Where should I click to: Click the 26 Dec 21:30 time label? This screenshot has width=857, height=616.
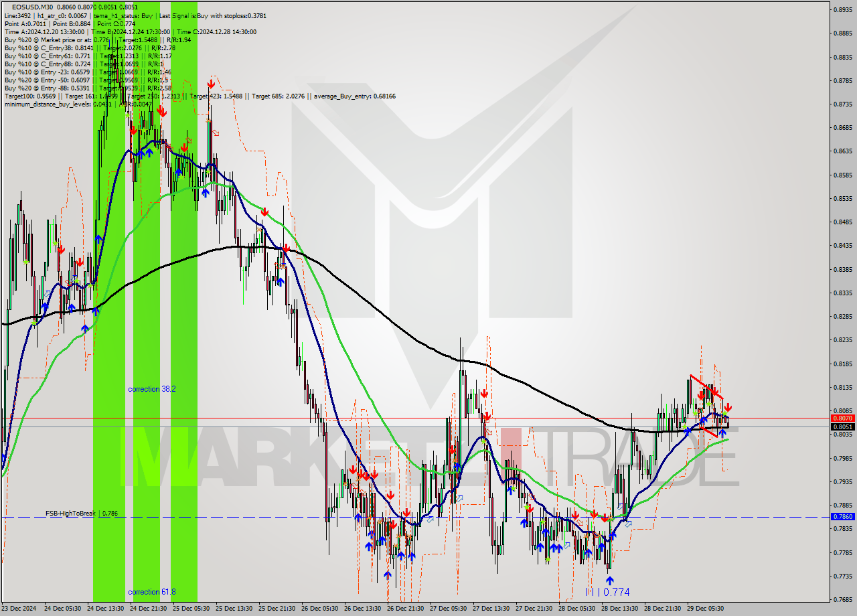pyautogui.click(x=405, y=609)
